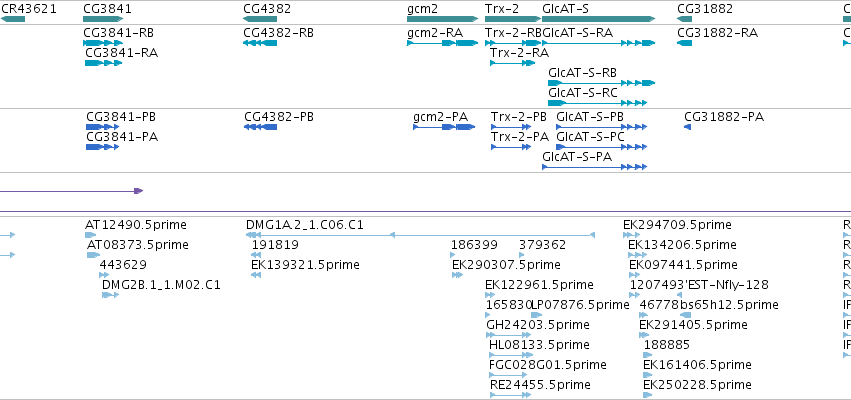
Task: Select EST EK294709.5prime
Action: coord(677,225)
